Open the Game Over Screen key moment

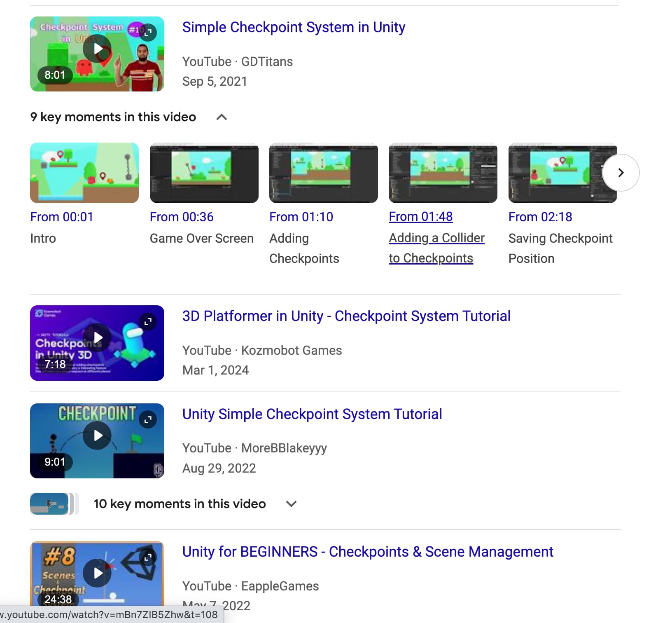[181, 217]
